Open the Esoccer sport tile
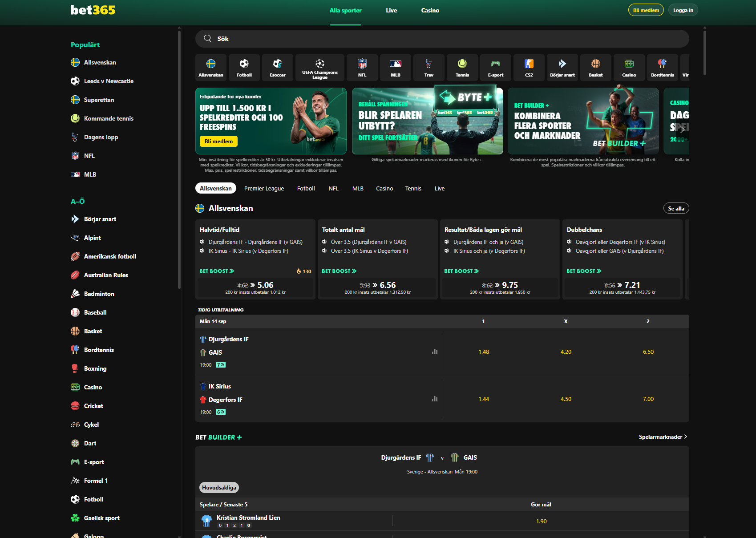The image size is (756, 538). coord(278,68)
